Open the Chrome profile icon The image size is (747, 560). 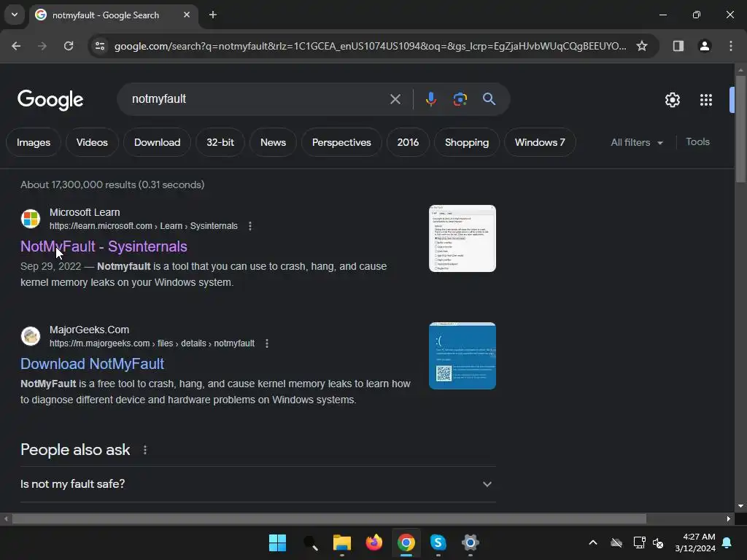coord(704,46)
